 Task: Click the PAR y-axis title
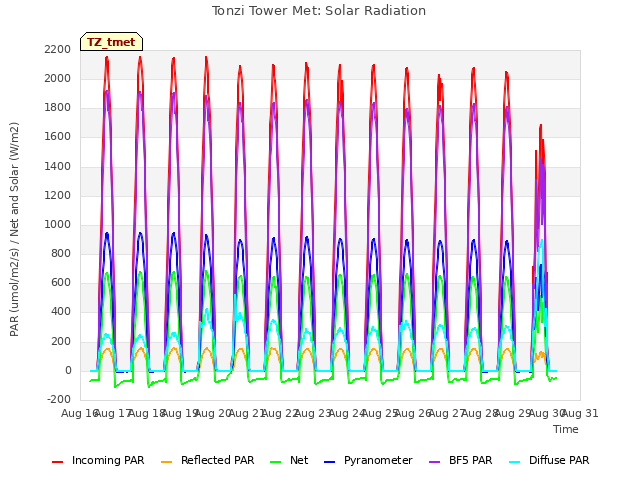(14, 229)
